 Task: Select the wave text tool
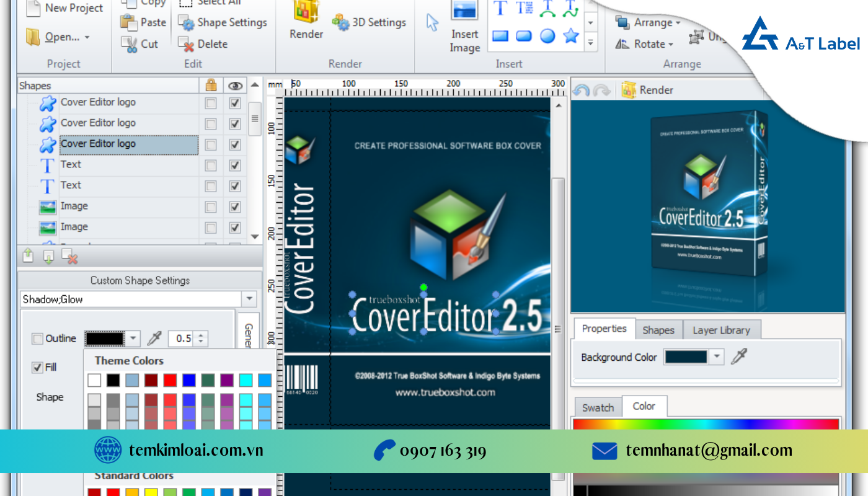tap(570, 7)
